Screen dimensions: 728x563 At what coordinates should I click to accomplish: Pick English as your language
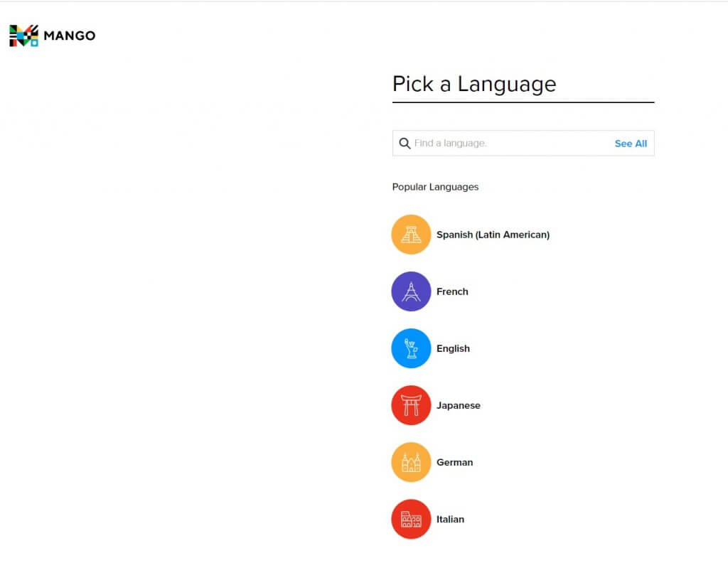pos(453,348)
